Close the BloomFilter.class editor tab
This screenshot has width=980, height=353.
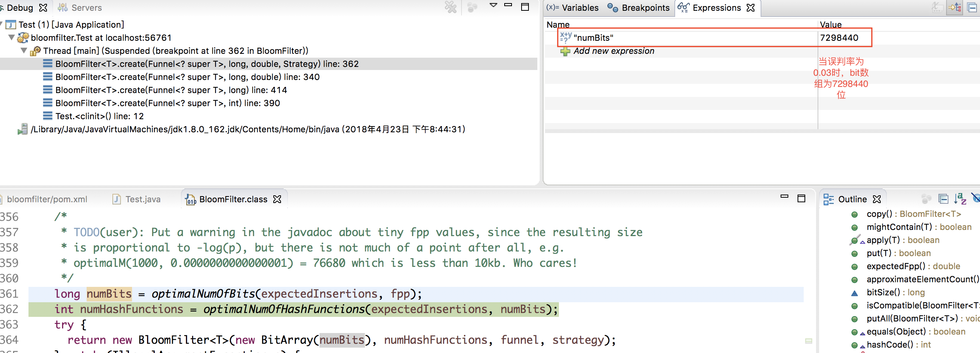click(277, 199)
